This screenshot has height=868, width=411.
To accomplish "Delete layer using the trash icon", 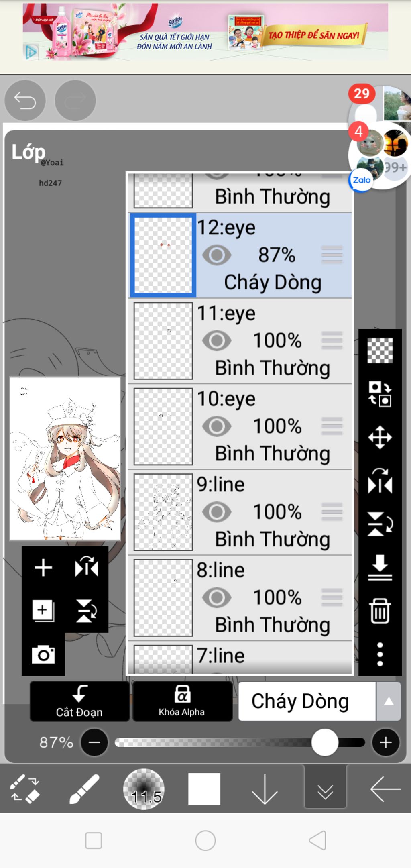I will (x=380, y=610).
